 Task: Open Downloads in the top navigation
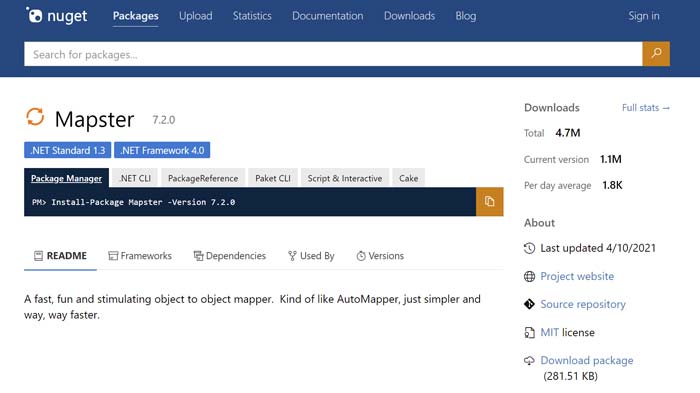point(409,16)
